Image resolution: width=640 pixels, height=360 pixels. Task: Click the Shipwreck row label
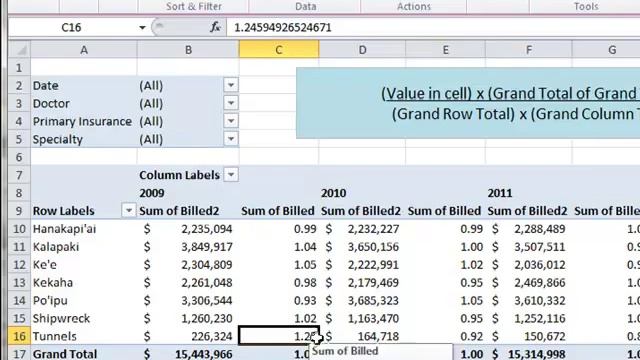tap(61, 318)
